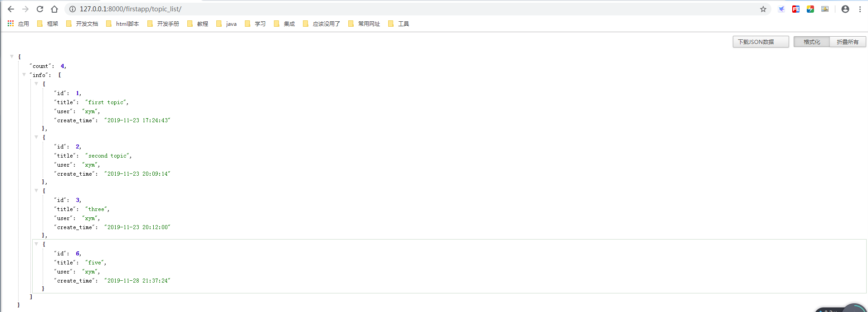868x312 pixels.
Task: Open the red FE extension icon
Action: [796, 9]
